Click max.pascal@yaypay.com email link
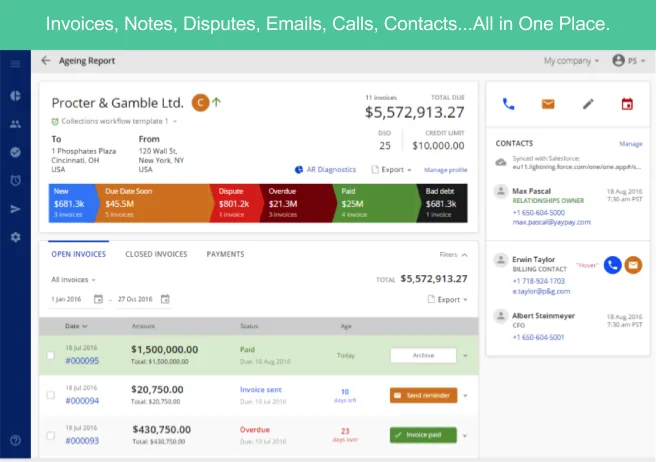657x462 pixels. [x=551, y=222]
